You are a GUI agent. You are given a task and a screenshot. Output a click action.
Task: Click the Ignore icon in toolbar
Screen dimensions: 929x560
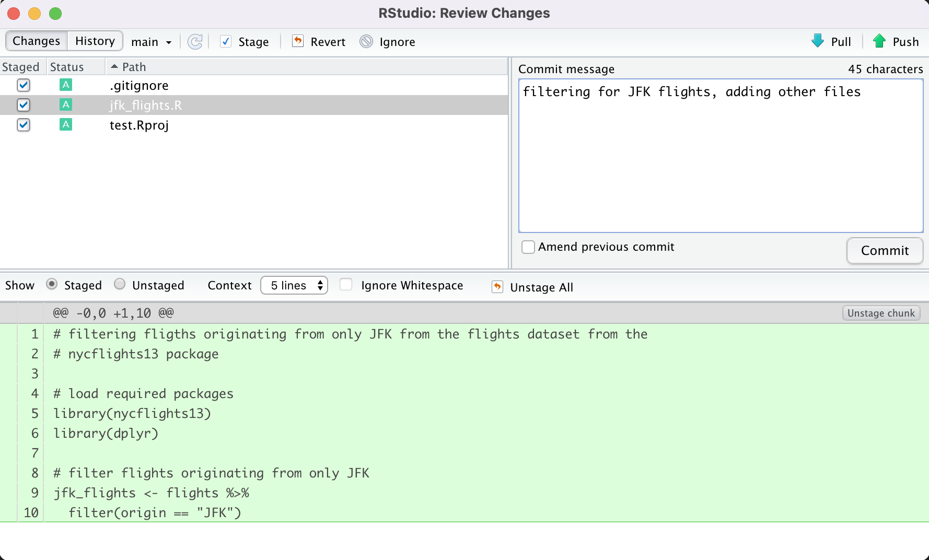(366, 42)
